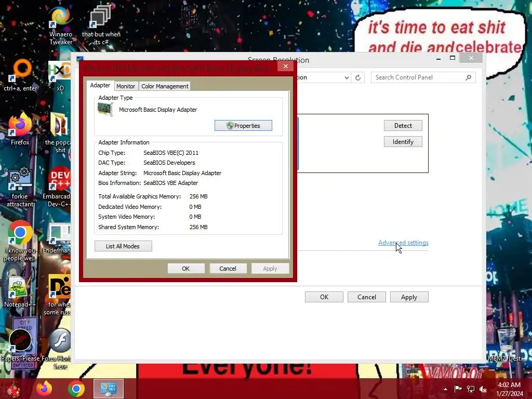Click the Total Available Graphics Memory label
Viewport: 532px width, 399px height.
click(139, 196)
